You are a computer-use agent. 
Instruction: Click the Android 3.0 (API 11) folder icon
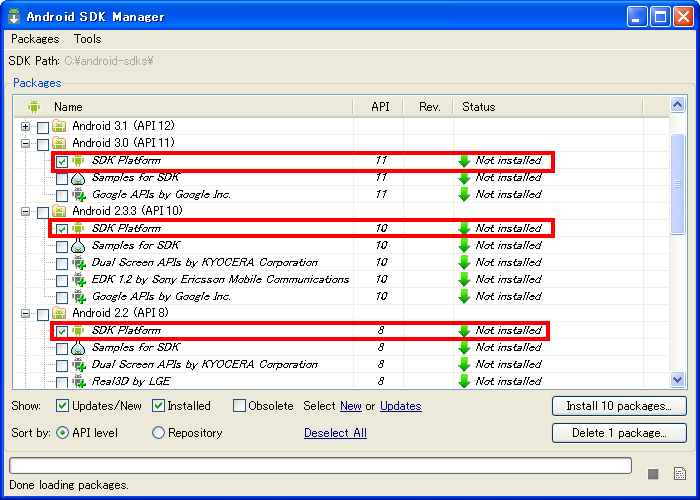[x=59, y=143]
